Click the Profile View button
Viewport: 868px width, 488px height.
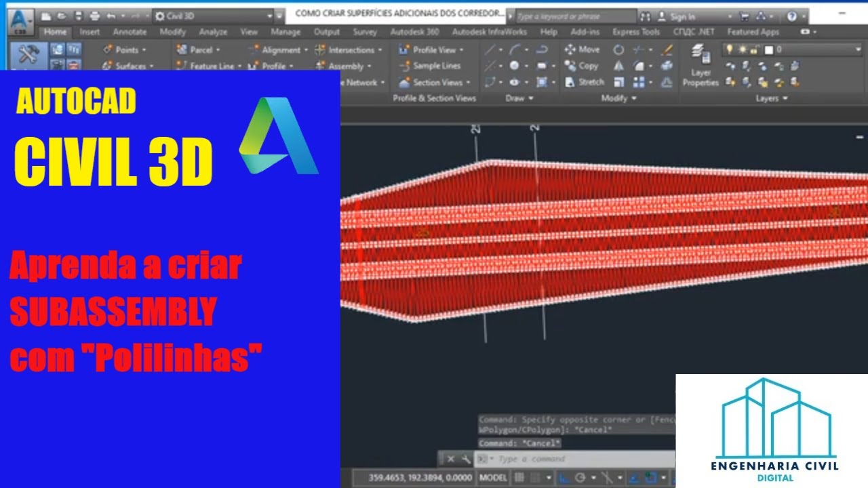(431, 49)
